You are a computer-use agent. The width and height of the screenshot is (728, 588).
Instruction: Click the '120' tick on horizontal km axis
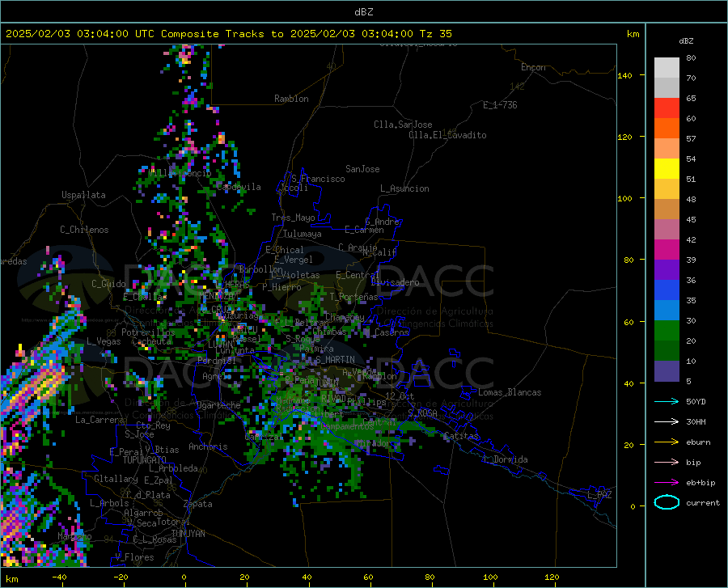(552, 577)
